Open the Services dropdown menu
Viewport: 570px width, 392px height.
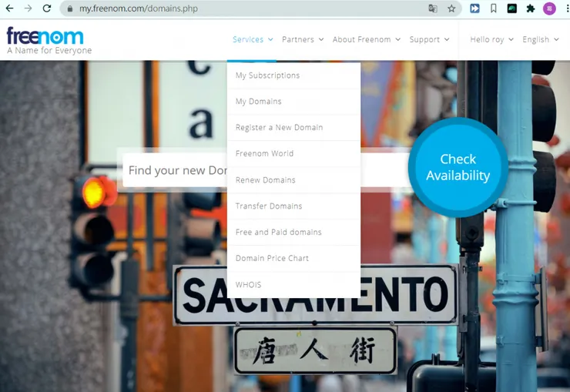click(253, 39)
